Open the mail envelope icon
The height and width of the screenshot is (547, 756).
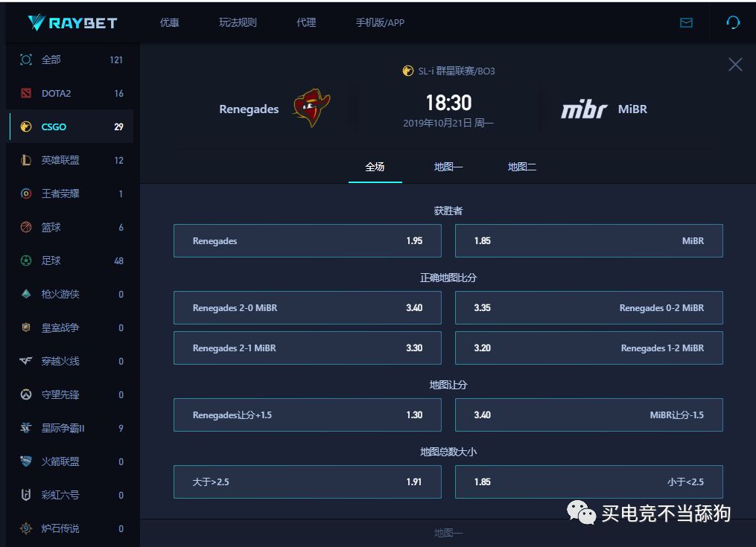pyautogui.click(x=686, y=22)
